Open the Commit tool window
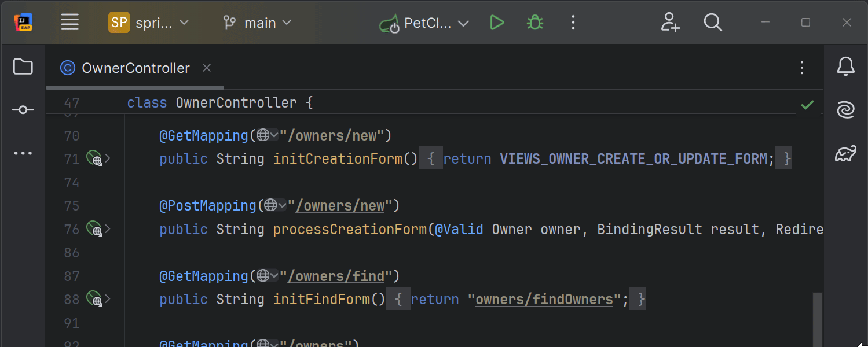The width and height of the screenshot is (868, 347). click(23, 109)
